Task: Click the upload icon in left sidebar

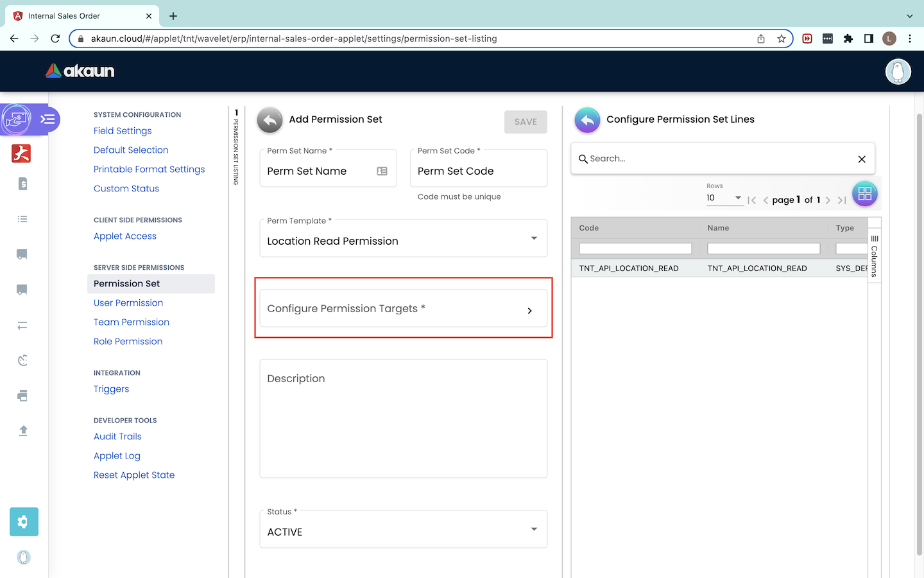Action: coord(22,431)
